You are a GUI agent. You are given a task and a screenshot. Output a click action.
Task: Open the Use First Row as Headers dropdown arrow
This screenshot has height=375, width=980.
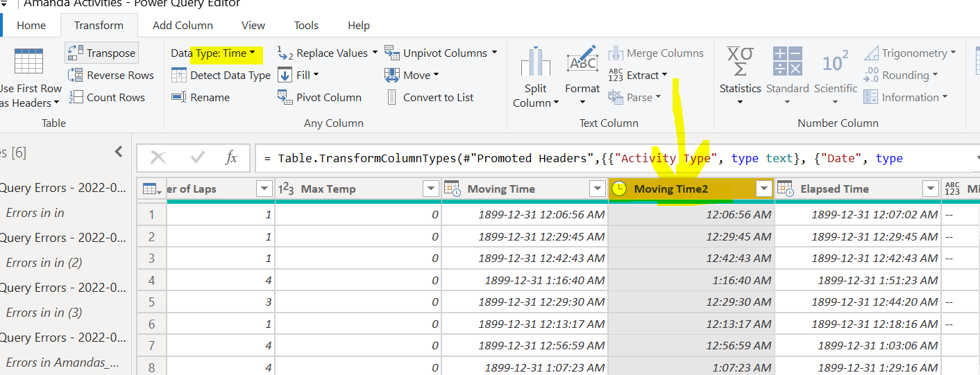click(56, 103)
